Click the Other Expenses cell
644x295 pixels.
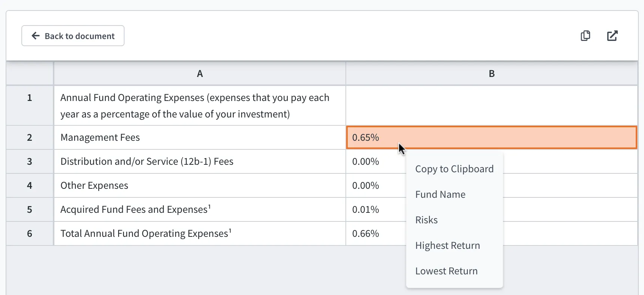200,185
